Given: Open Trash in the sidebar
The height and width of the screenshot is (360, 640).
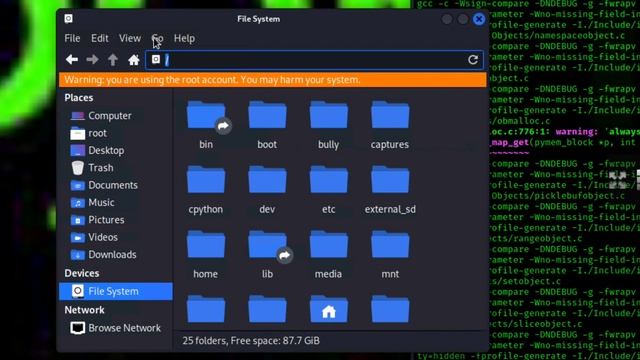Looking at the screenshot, I should (116, 168).
